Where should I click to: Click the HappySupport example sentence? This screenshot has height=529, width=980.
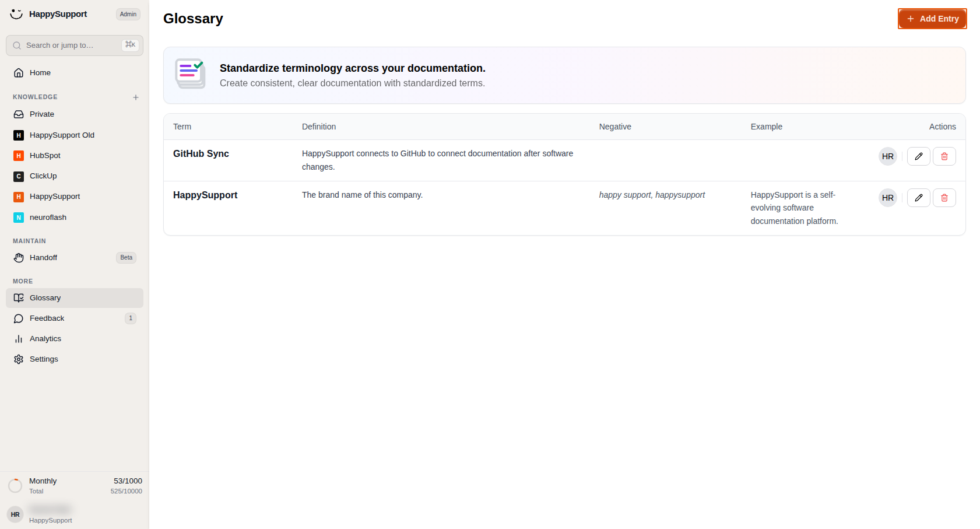tap(794, 208)
